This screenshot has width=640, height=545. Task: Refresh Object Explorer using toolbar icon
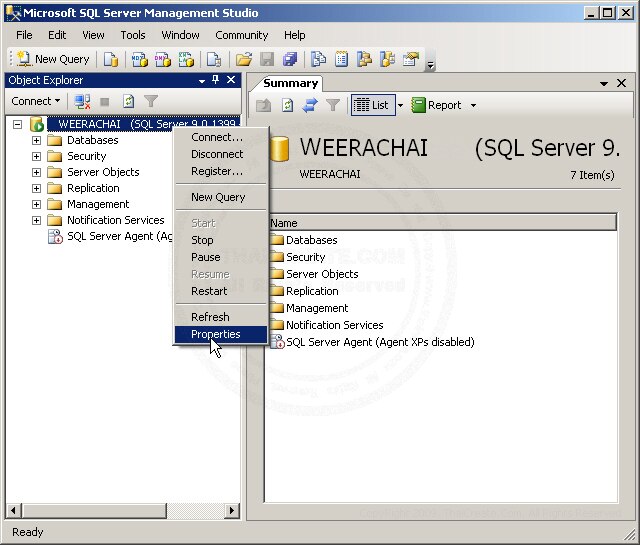pyautogui.click(x=129, y=101)
